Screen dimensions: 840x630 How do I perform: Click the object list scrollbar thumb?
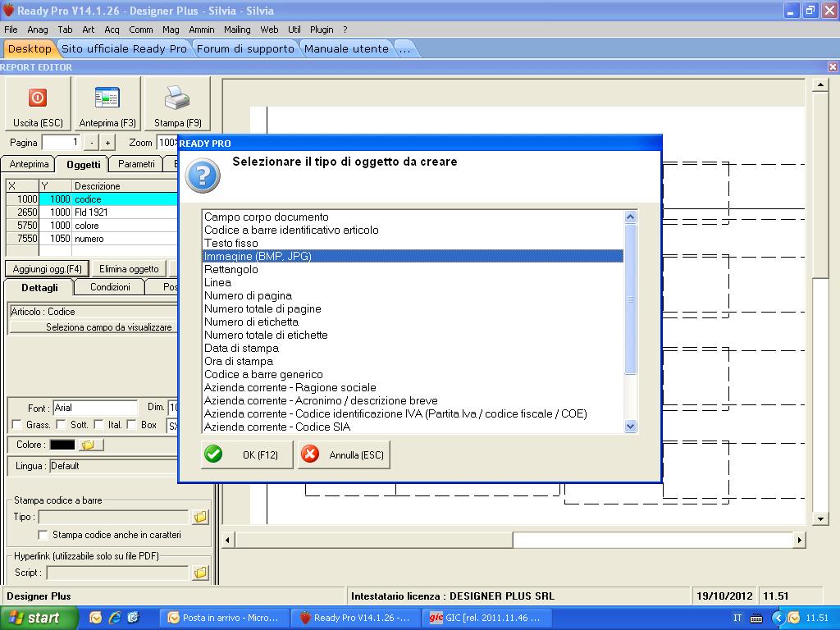(x=631, y=299)
